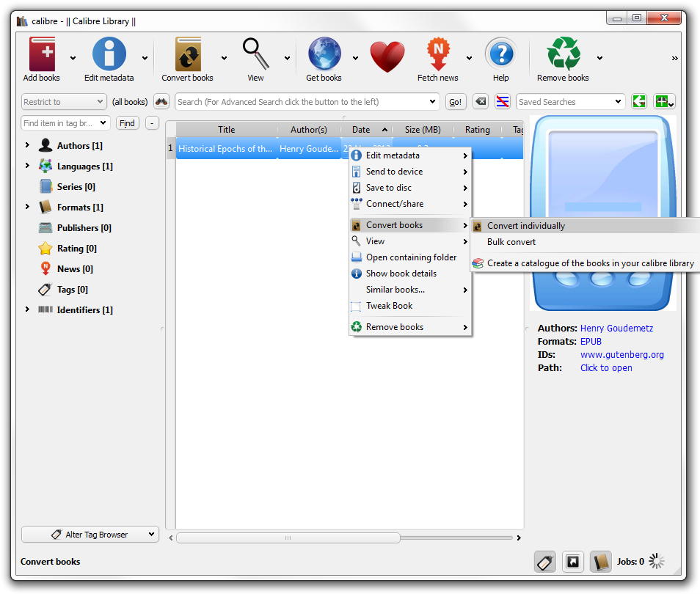
Task: Click the Add books icon
Action: 42,54
